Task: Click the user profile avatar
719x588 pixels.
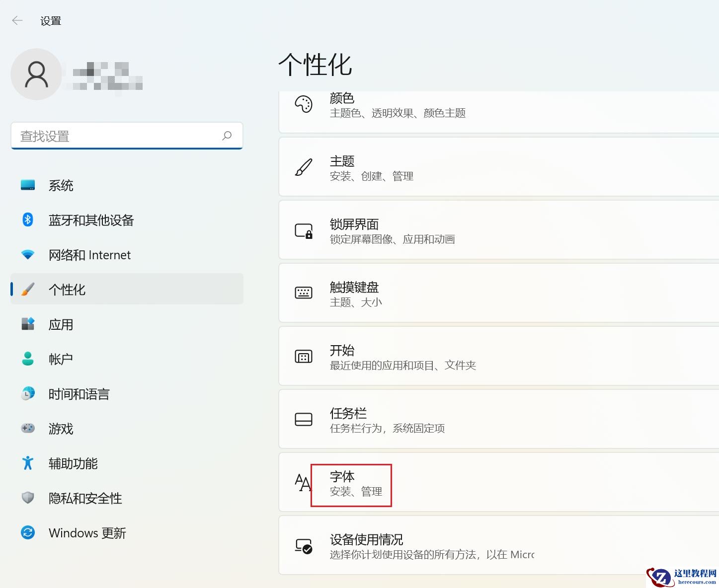Action: click(x=36, y=74)
